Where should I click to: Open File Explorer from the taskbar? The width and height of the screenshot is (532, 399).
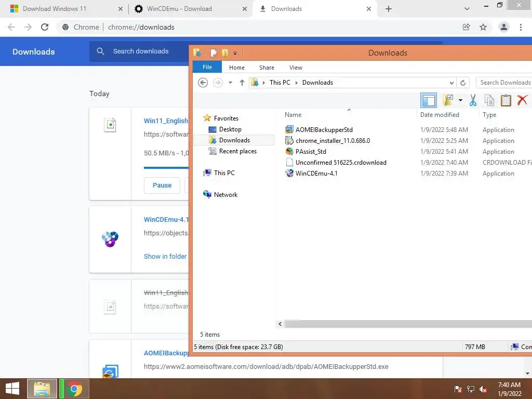tap(42, 389)
